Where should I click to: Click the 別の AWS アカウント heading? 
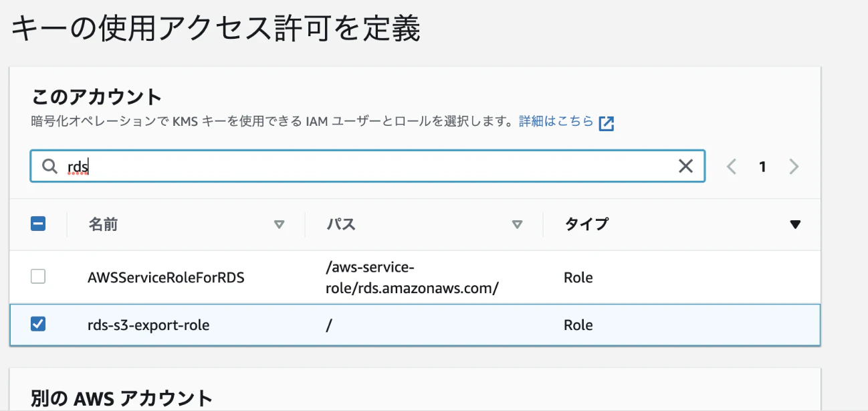[122, 399]
